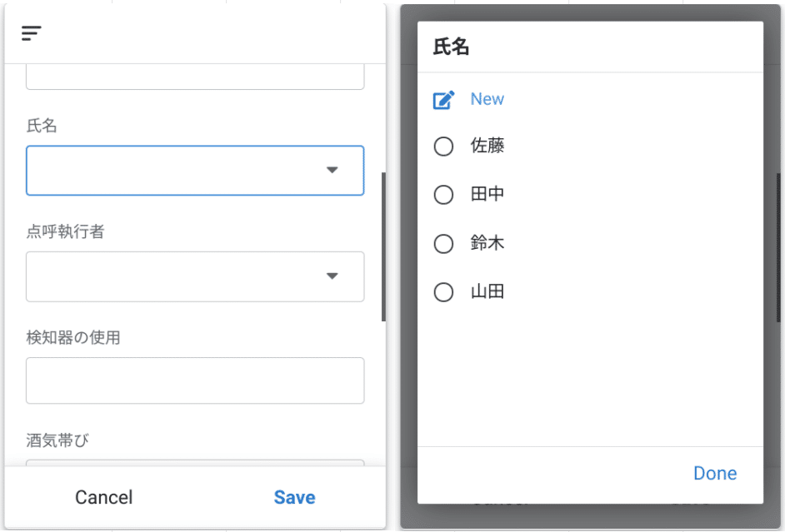Click the 検知器の使用 input field

[195, 380]
